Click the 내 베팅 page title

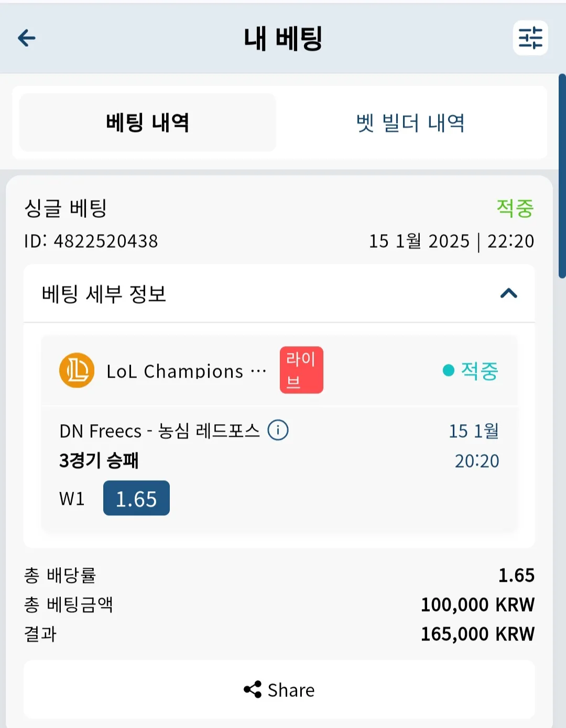click(x=283, y=38)
